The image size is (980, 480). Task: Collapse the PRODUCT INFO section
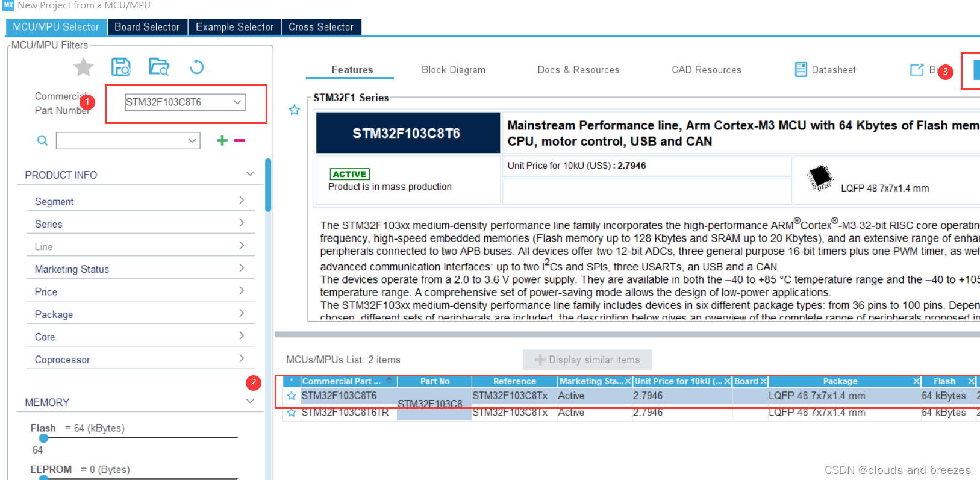click(x=250, y=174)
